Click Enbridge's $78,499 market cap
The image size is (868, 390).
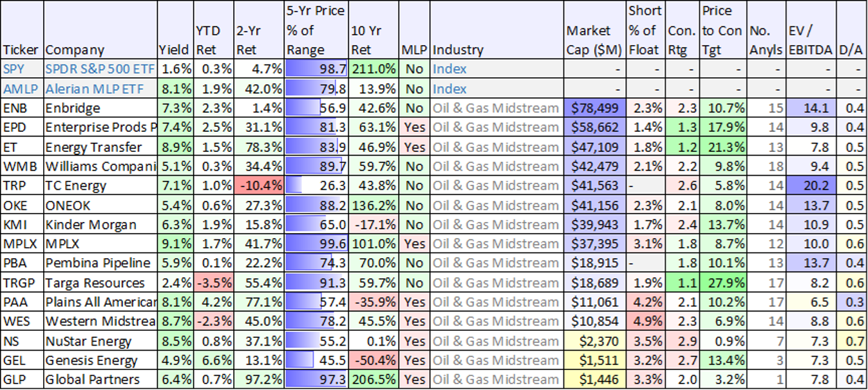tap(596, 108)
